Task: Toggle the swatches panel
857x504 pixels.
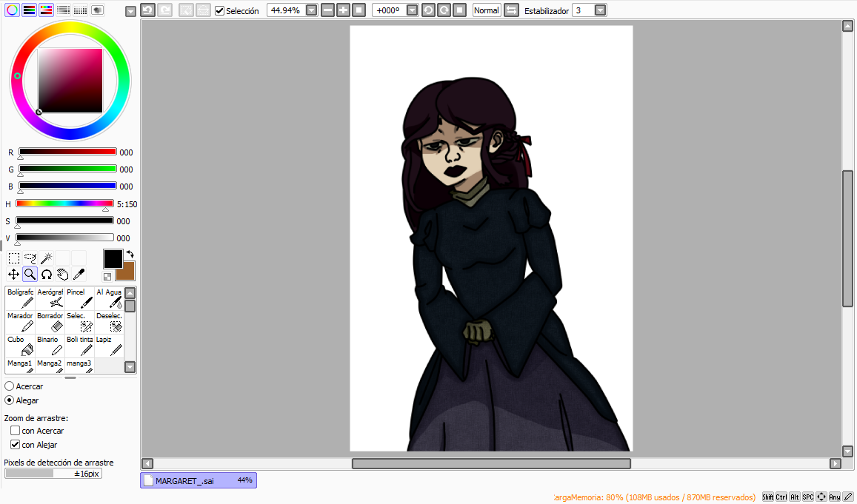Action: (x=80, y=10)
